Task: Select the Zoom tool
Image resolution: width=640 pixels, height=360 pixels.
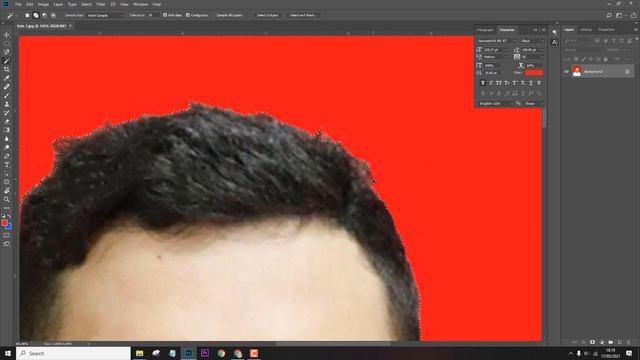Action: [x=7, y=199]
